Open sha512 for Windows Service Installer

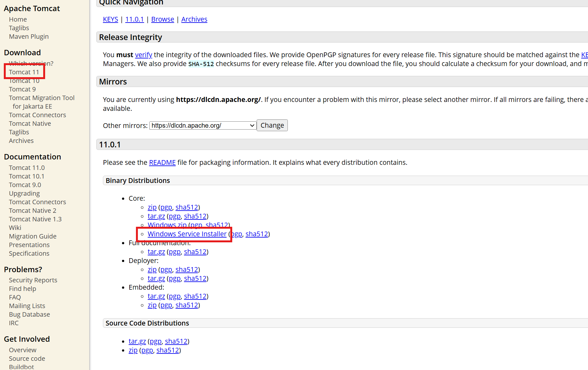(257, 234)
